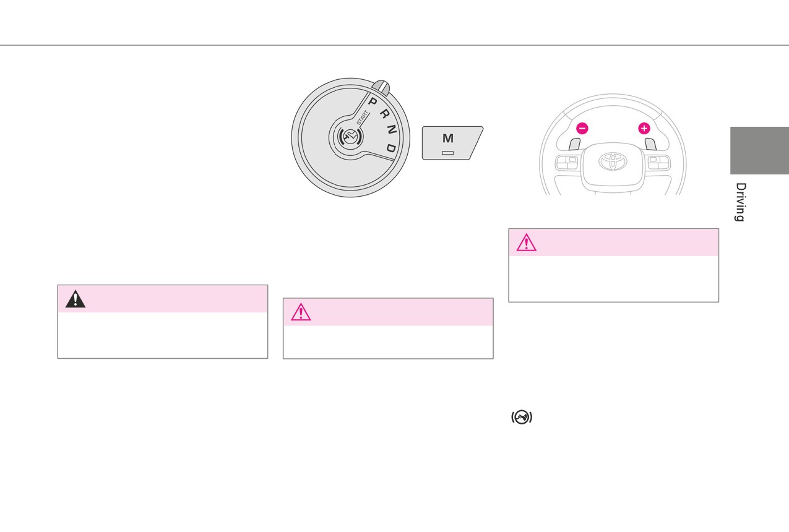Screen dimensions: 789x532
Task: Click the Toyota logo on the steering wheel
Action: (x=613, y=161)
